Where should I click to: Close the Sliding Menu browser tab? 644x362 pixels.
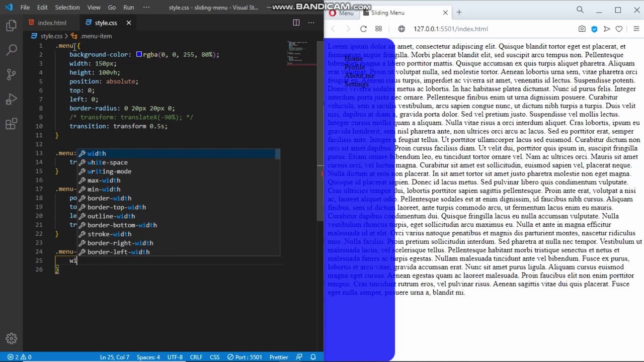pos(445,13)
